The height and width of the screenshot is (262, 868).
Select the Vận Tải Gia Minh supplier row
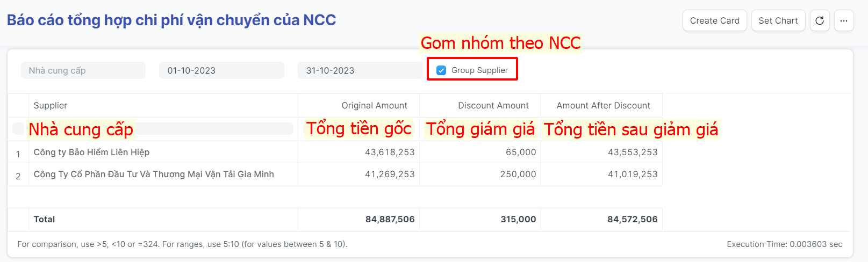(x=154, y=174)
